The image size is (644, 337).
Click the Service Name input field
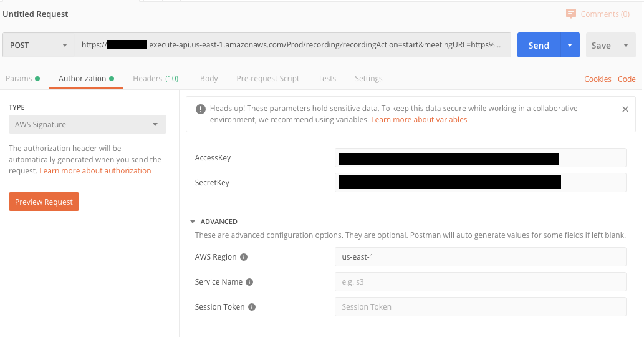tap(481, 282)
